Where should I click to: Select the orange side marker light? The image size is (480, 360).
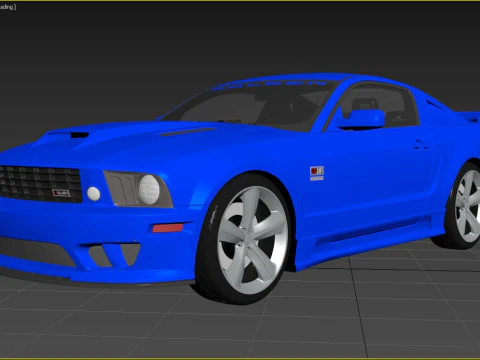168,228
